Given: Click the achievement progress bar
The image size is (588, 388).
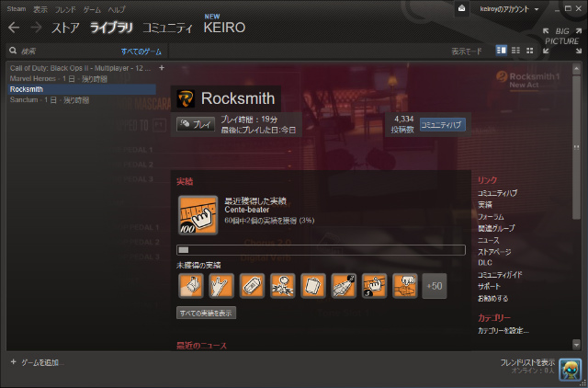Looking at the screenshot, I should tap(321, 250).
